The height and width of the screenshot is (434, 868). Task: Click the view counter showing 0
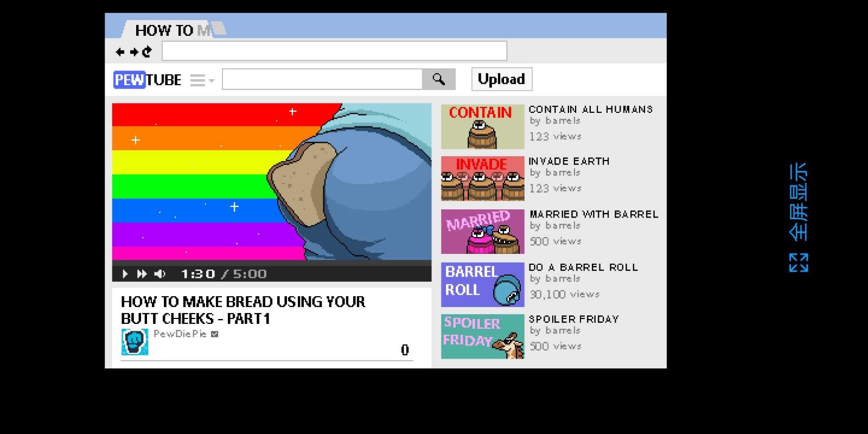coord(405,350)
